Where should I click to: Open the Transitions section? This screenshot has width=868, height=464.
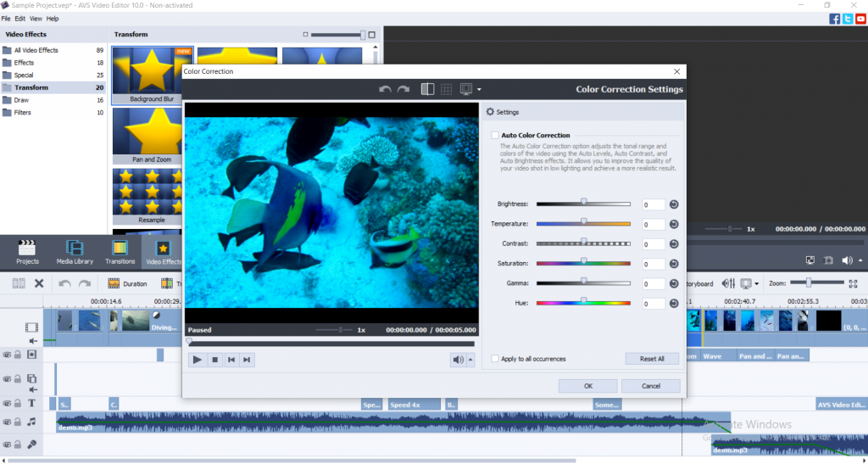click(x=120, y=251)
